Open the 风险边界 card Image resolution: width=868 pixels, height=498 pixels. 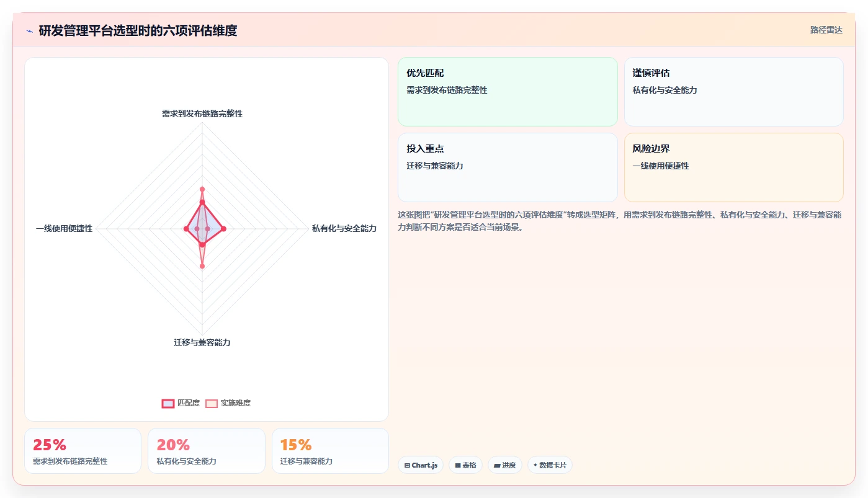point(733,167)
